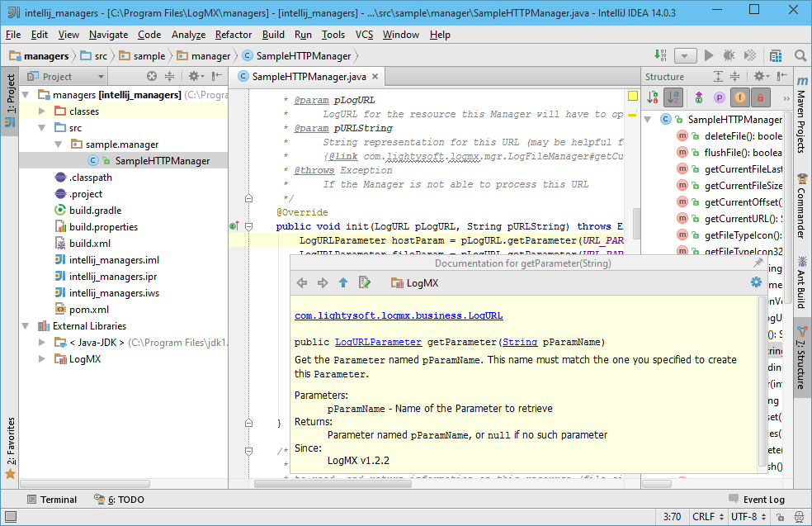Screen dimensions: 812x526
Task: Click the blue up arrow in documentation popup
Action: (343, 283)
